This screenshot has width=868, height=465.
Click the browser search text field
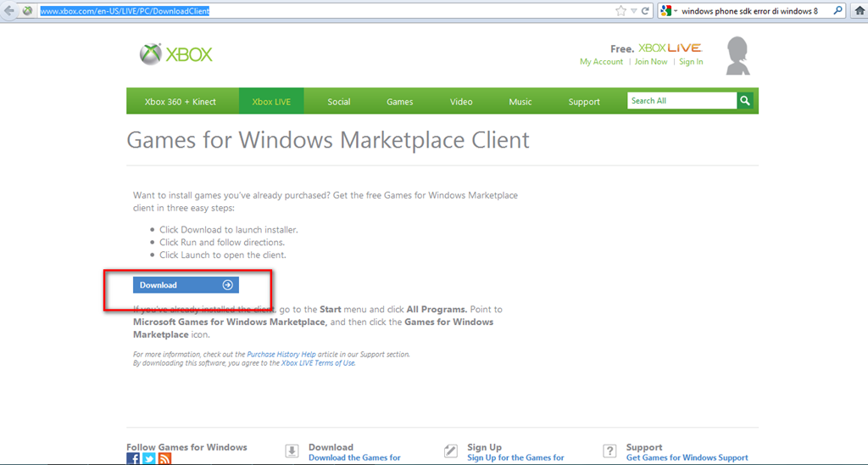click(x=749, y=10)
